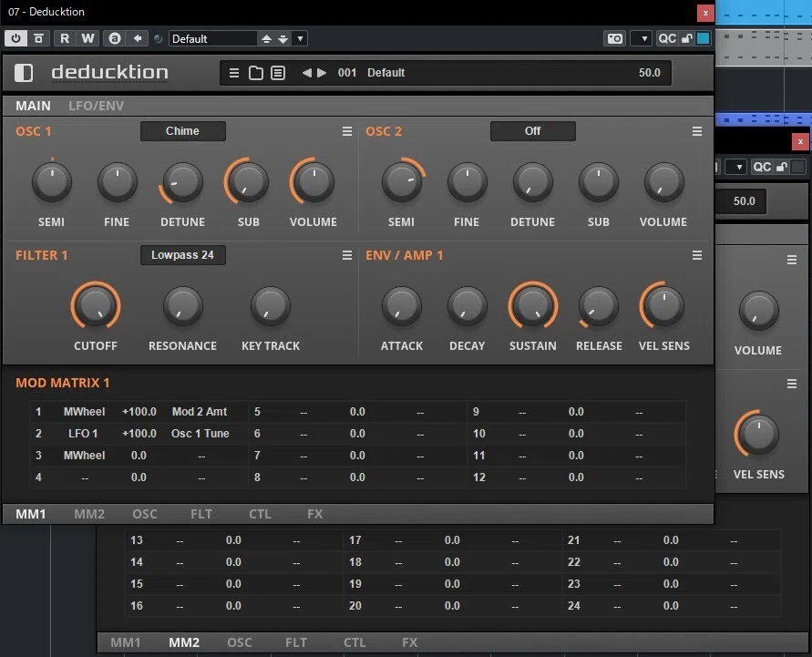Toggle the QC quick controls button

tap(666, 39)
